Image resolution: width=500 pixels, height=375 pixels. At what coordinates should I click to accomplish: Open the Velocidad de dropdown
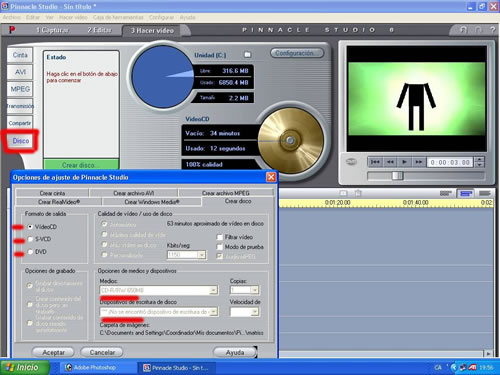(255, 312)
